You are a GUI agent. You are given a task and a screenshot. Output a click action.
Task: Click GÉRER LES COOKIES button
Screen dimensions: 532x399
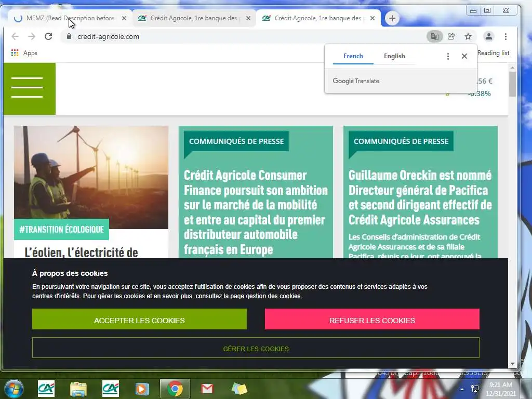[256, 348]
